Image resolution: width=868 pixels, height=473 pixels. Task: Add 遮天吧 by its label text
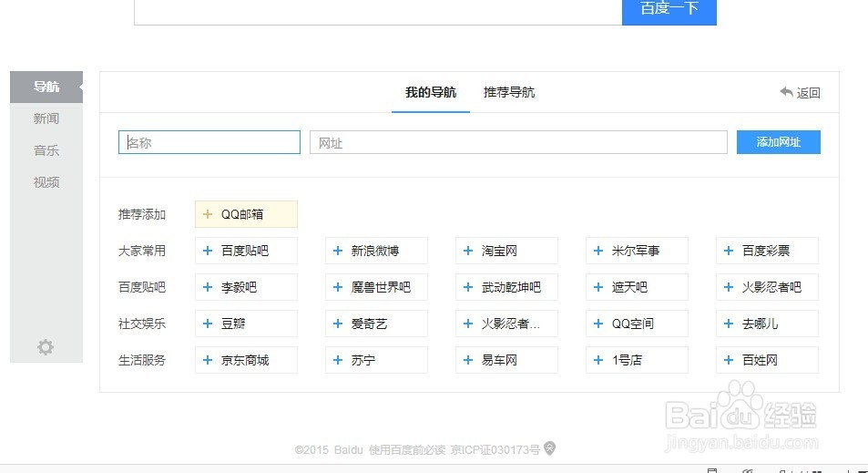(x=629, y=287)
